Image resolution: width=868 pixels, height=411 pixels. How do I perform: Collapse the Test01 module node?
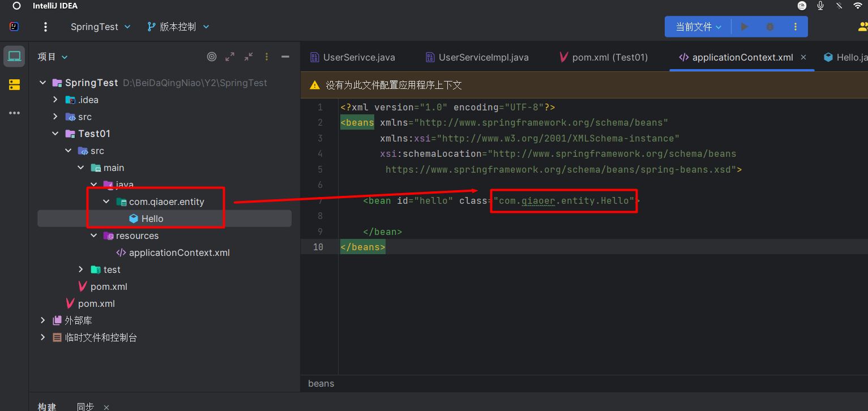click(x=55, y=134)
